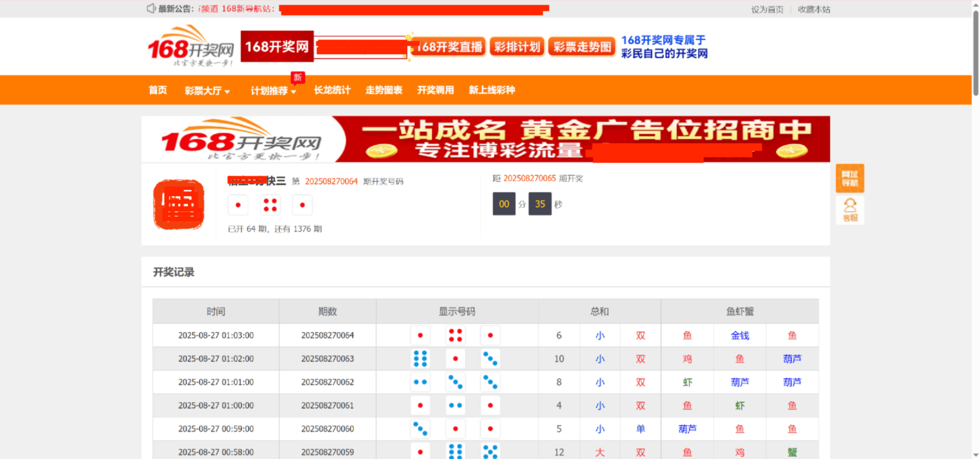
Task: Click the four-dot dice in latest draw
Action: (270, 205)
